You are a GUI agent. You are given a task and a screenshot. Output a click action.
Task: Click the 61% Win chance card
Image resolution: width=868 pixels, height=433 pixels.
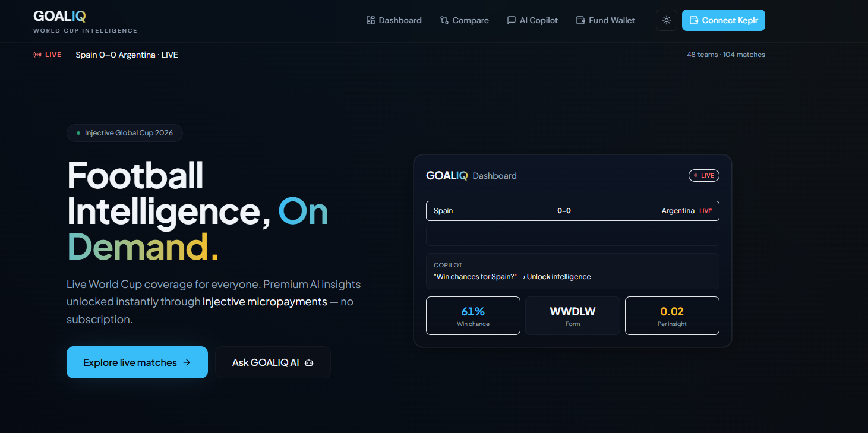pyautogui.click(x=473, y=316)
